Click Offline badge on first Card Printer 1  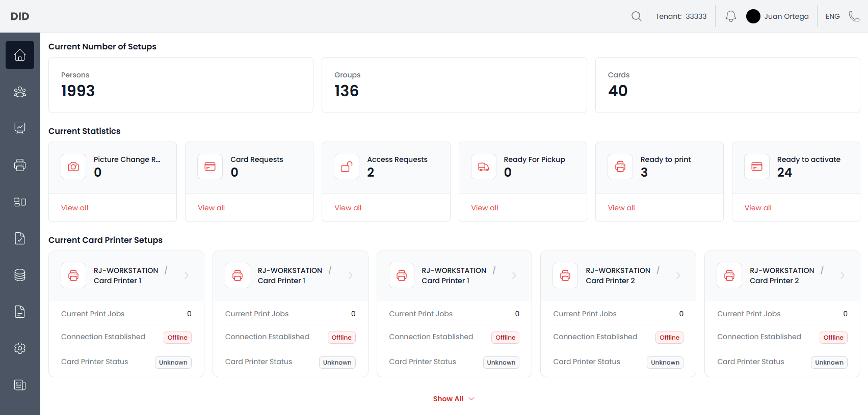(x=177, y=338)
